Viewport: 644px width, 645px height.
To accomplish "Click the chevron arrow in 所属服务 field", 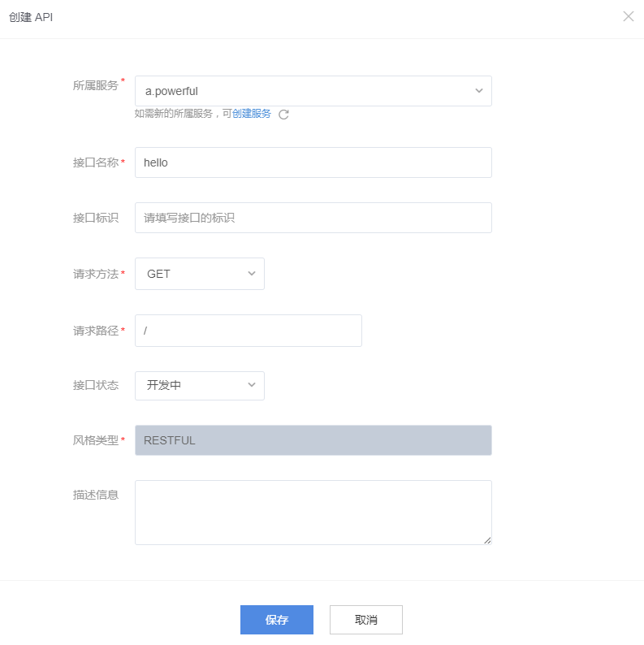I will click(478, 91).
